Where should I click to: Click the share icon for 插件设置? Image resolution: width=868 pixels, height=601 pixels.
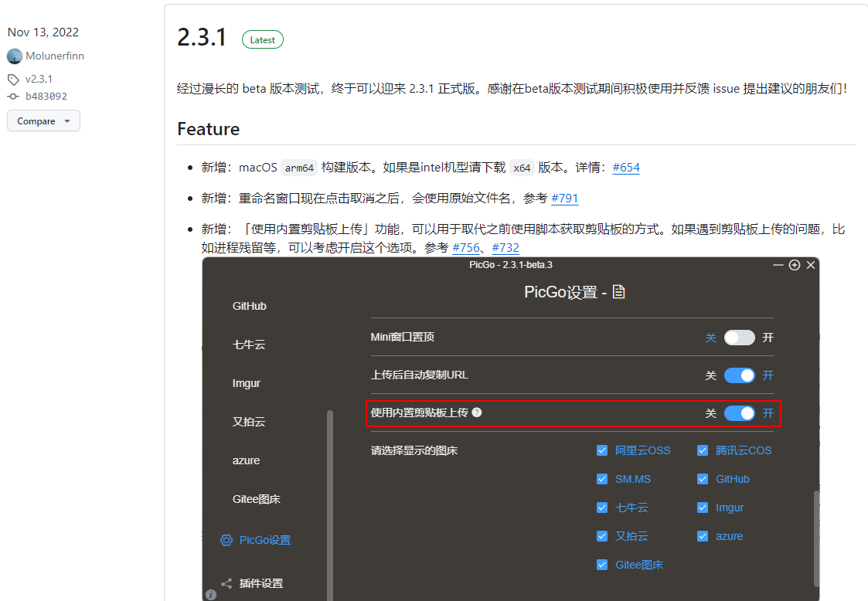tap(226, 583)
